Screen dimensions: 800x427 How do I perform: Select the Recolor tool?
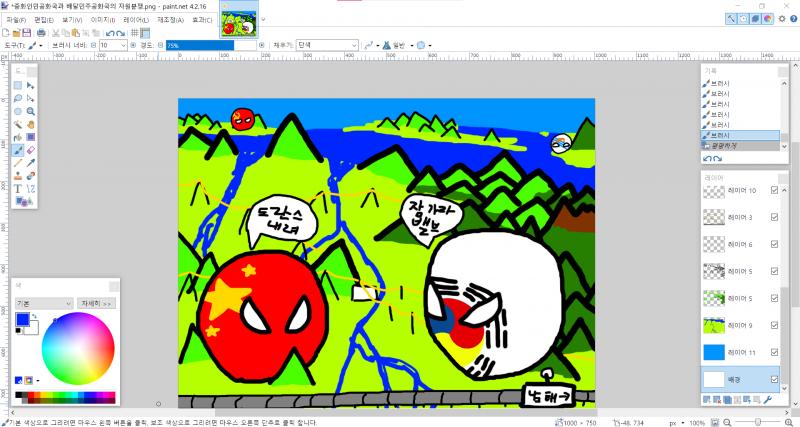(31, 176)
